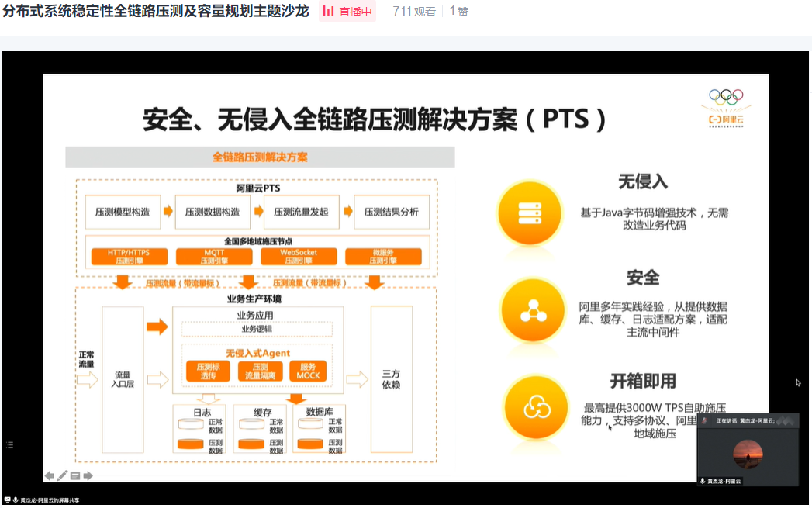Click the 全国多地域施压节点 label

coord(258,241)
